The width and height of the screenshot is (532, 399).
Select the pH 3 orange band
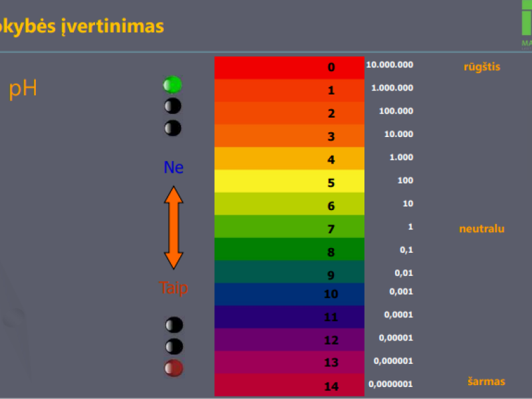(289, 136)
